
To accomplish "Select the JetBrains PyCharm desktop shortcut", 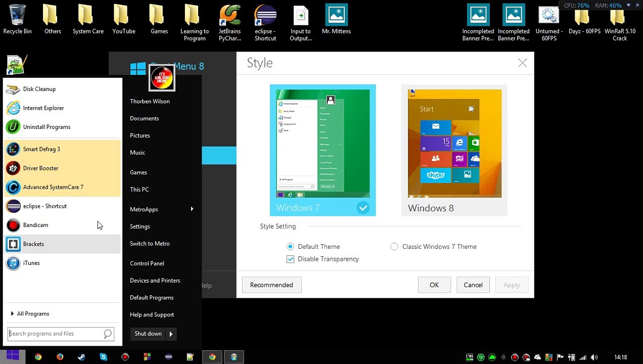I will pos(230,23).
